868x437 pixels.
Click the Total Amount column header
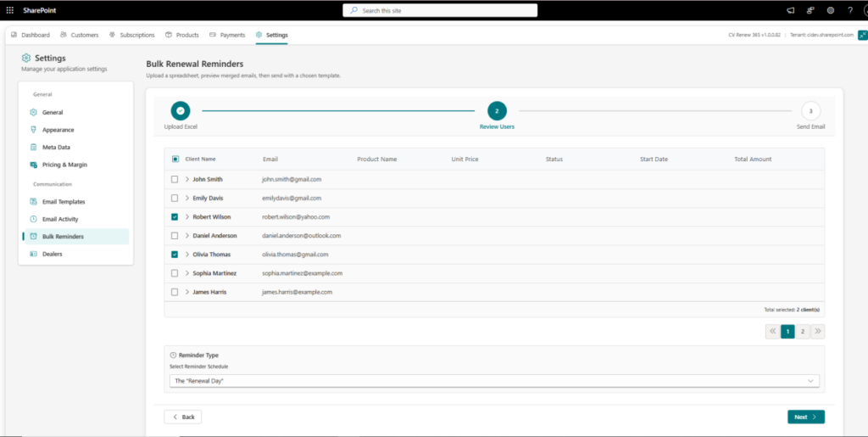pos(753,160)
